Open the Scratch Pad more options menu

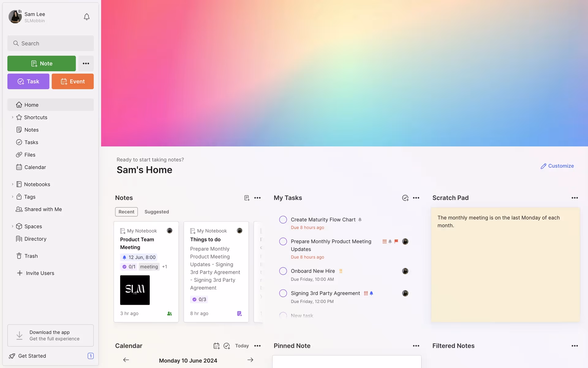pyautogui.click(x=575, y=198)
